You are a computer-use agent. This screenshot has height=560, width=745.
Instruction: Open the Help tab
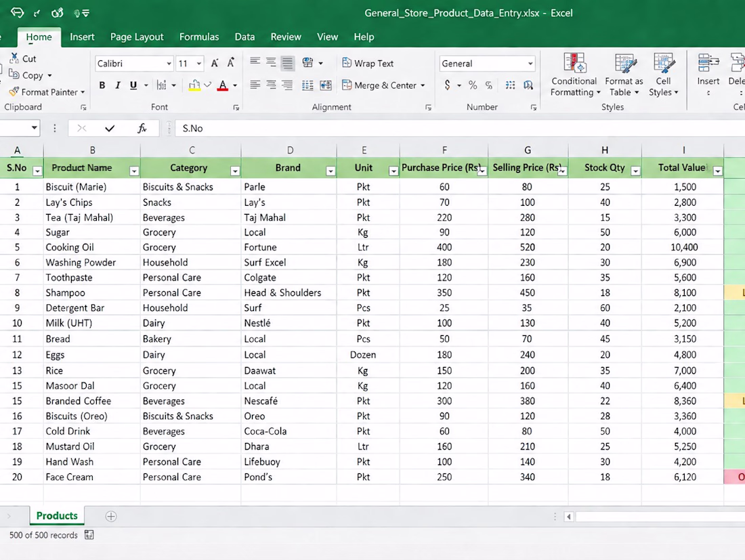(x=364, y=37)
